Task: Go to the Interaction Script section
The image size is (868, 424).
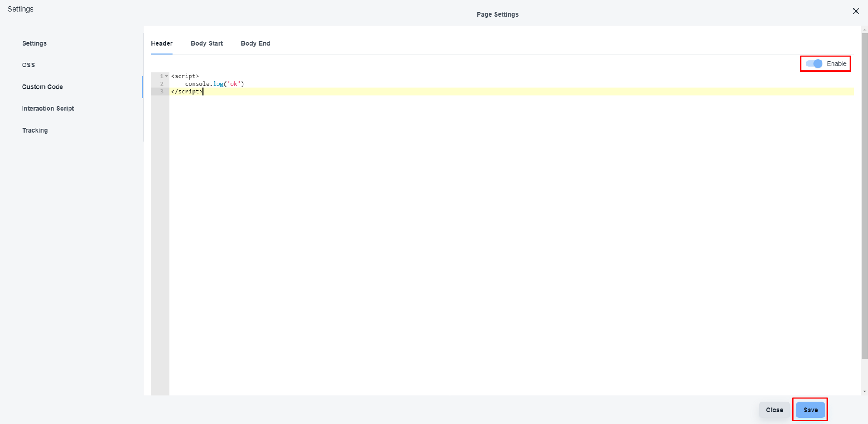Action: [48, 109]
